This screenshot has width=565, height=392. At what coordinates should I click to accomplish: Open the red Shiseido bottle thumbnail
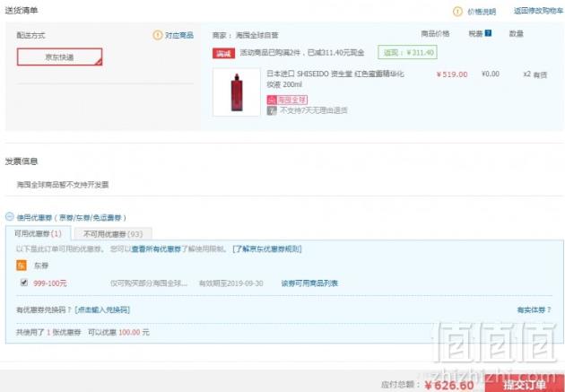pyautogui.click(x=237, y=92)
